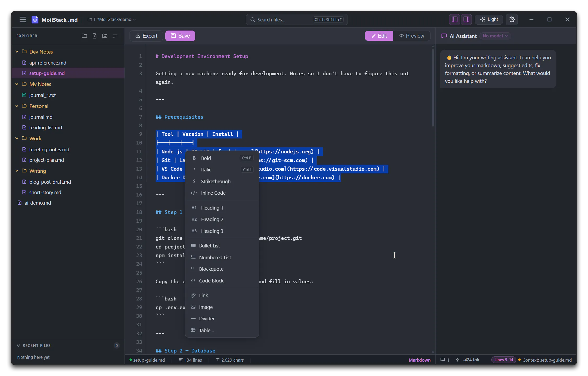Select setup-guide.md in Explorer
Screen dimensions: 588x376
click(x=68, y=73)
